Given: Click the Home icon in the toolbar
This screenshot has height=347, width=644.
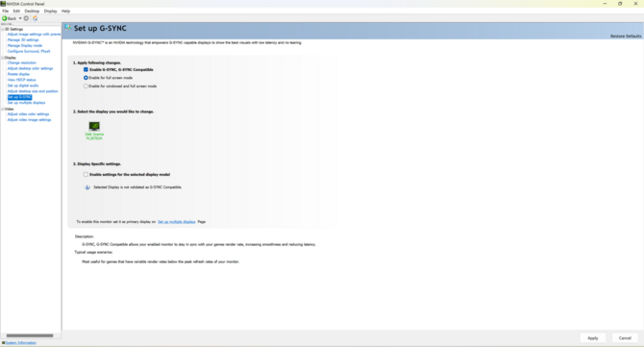Looking at the screenshot, I should point(35,18).
